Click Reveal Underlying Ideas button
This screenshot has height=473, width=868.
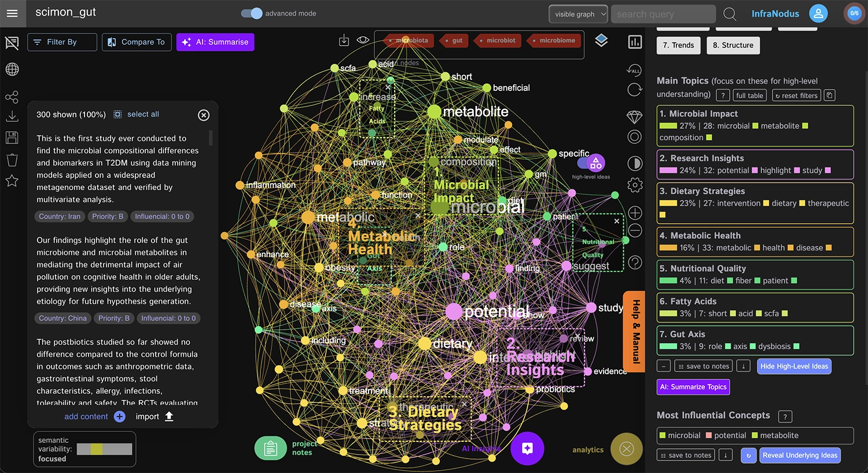(800, 455)
